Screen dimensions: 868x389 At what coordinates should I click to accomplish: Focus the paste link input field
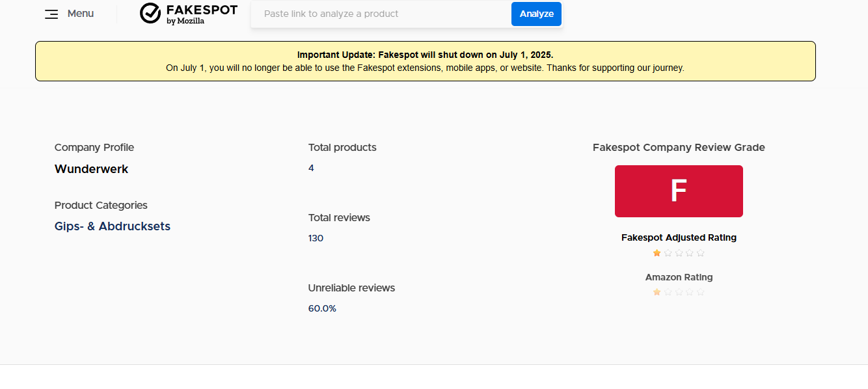tap(381, 14)
